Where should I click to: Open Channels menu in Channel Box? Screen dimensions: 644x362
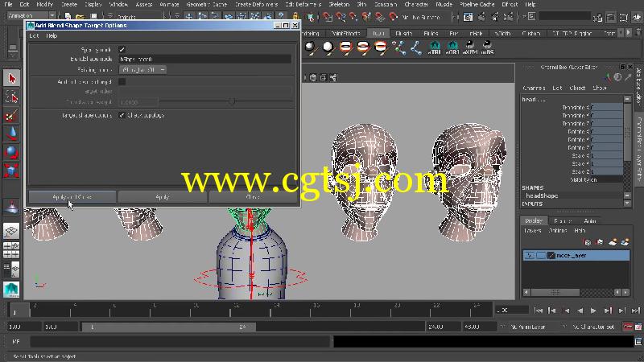click(x=534, y=88)
